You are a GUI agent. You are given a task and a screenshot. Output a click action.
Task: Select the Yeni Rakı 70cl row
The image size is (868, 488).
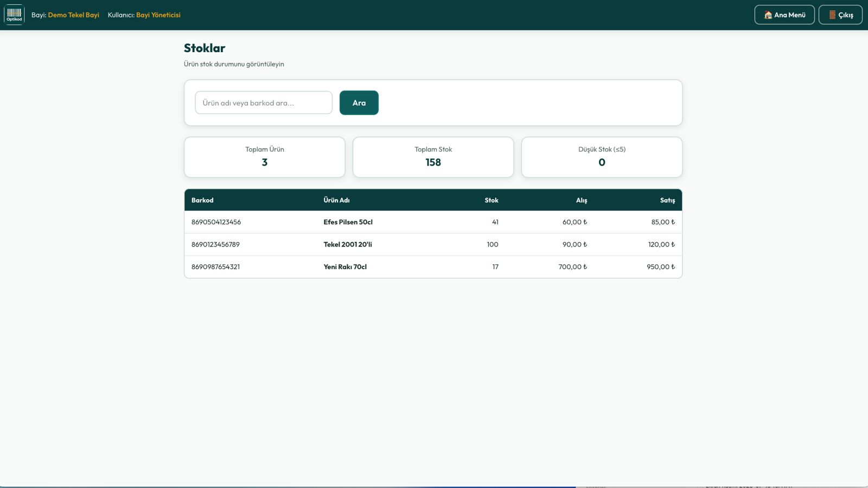click(x=433, y=267)
